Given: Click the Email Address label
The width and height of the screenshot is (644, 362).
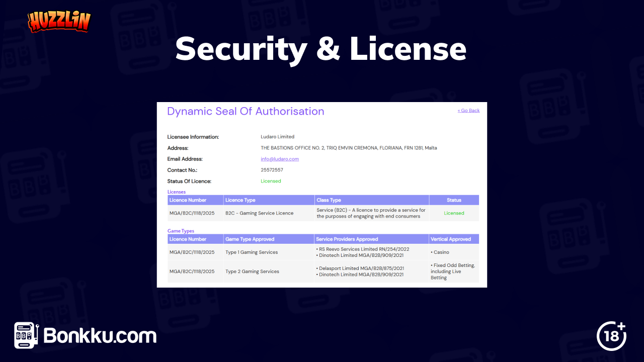Looking at the screenshot, I should click(x=185, y=159).
